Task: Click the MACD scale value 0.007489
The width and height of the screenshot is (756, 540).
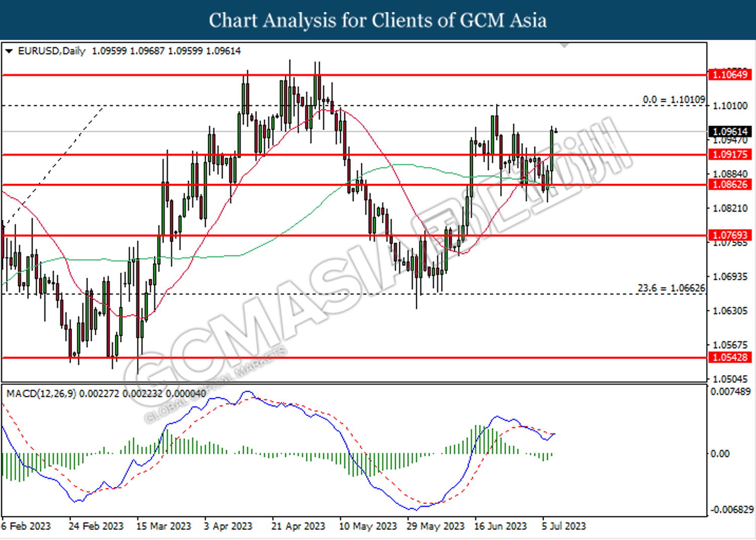Action: 730,391
